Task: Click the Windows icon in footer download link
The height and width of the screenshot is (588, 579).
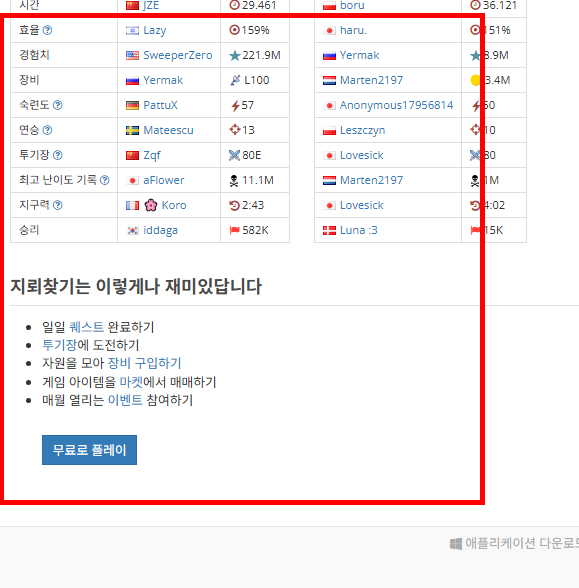Action: click(456, 544)
